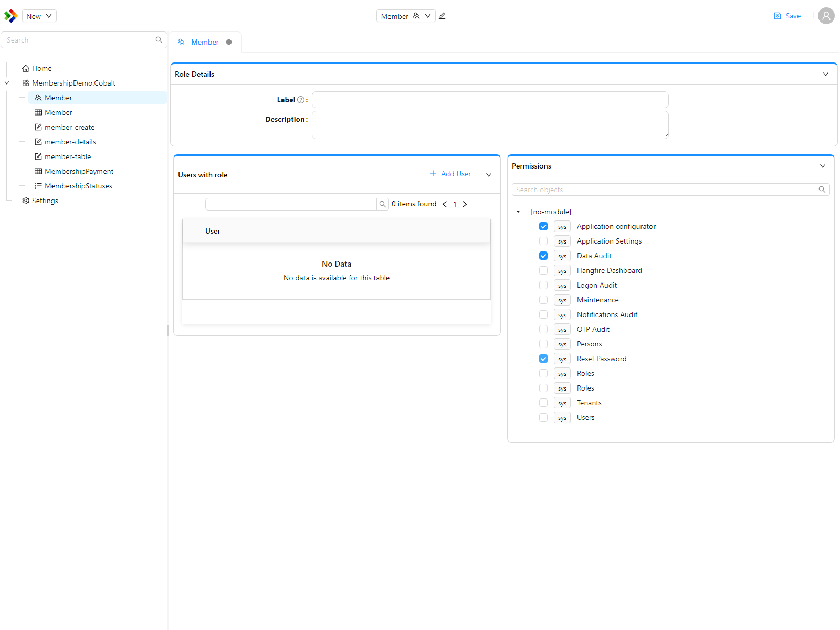Focus the Description text area
This screenshot has height=630, width=840.
point(490,125)
